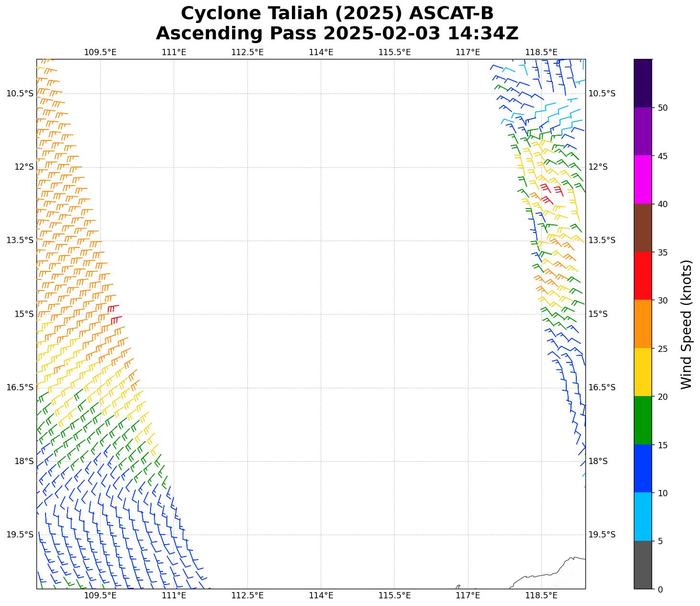Pick the brown 35-40 knot colorbar segment

pos(642,228)
